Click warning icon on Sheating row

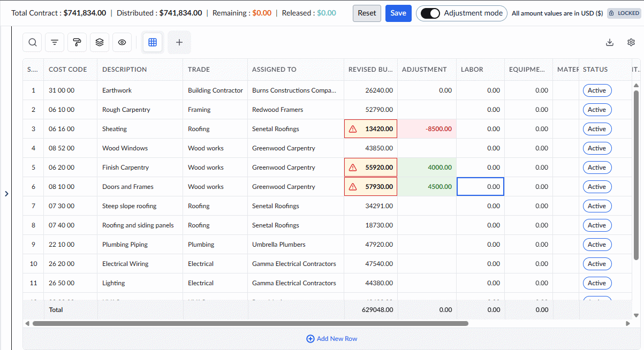[352, 129]
